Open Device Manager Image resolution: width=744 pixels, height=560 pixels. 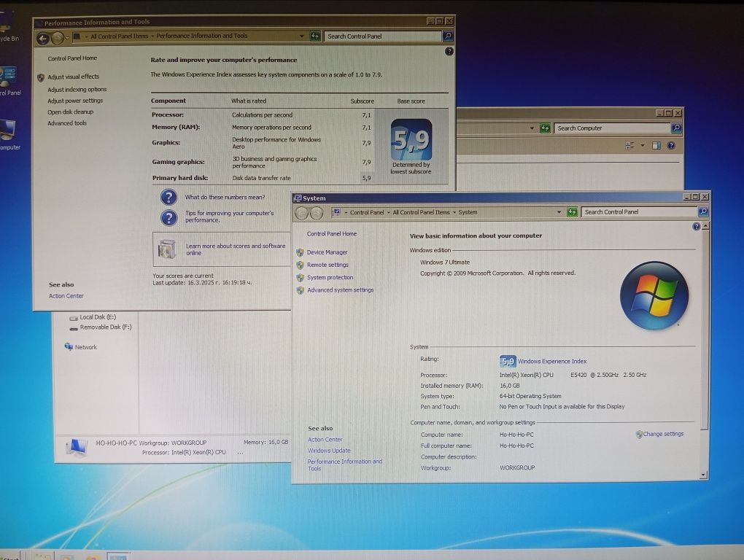[327, 252]
